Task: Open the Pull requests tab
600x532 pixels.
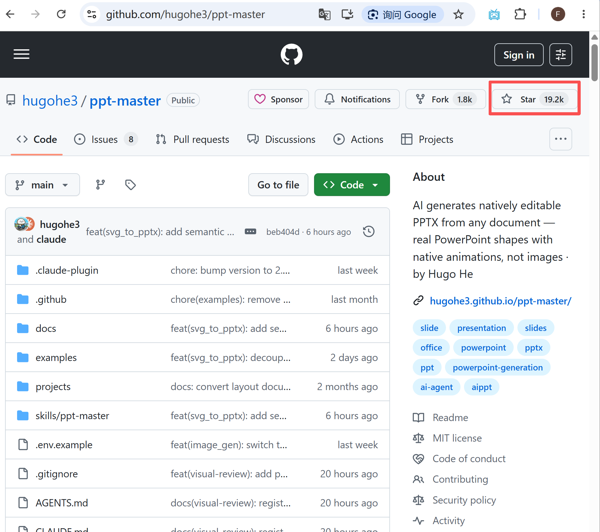Action: point(192,139)
